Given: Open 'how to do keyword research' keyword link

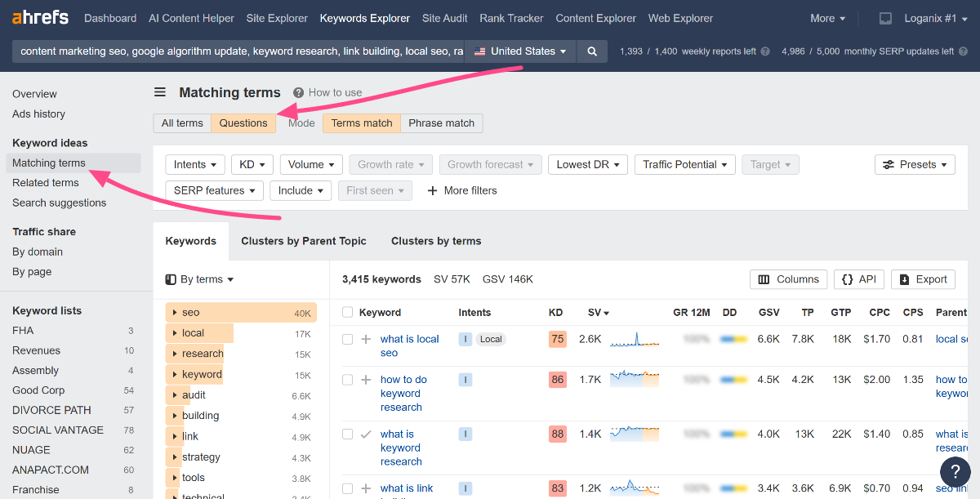Looking at the screenshot, I should (403, 394).
